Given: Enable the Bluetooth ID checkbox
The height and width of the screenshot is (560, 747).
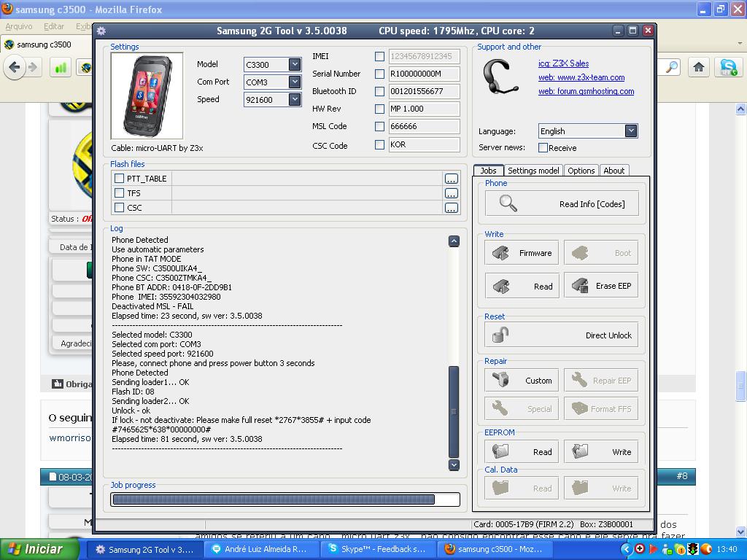Looking at the screenshot, I should pyautogui.click(x=379, y=91).
